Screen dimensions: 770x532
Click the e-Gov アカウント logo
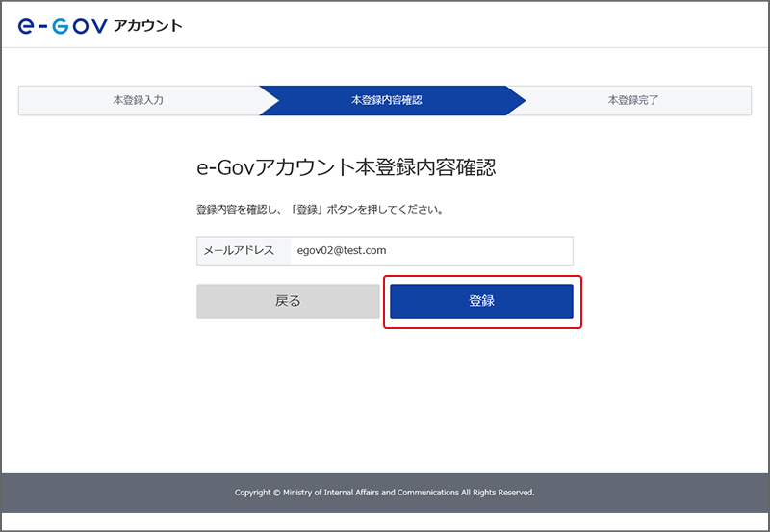(100, 26)
